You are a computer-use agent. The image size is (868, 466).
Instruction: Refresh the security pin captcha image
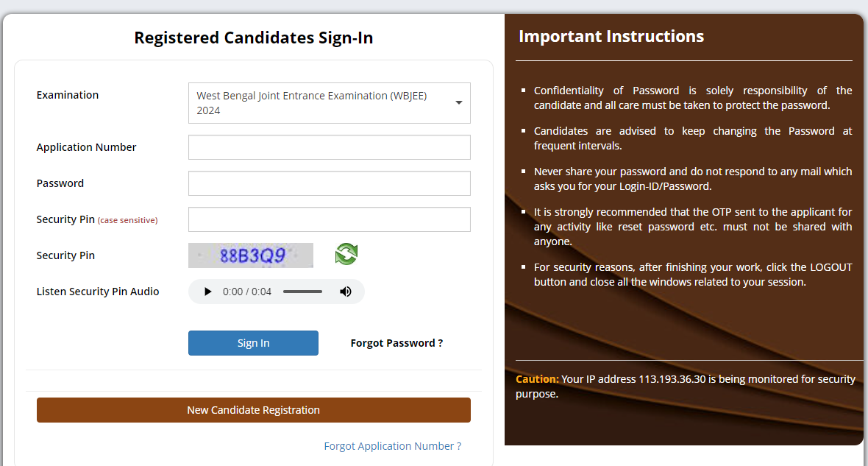click(346, 254)
